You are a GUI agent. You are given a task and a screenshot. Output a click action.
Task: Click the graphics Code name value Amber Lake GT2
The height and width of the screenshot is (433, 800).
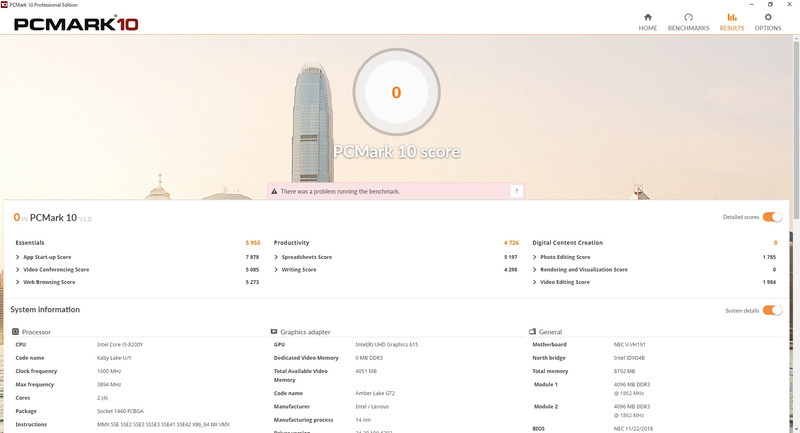(375, 393)
